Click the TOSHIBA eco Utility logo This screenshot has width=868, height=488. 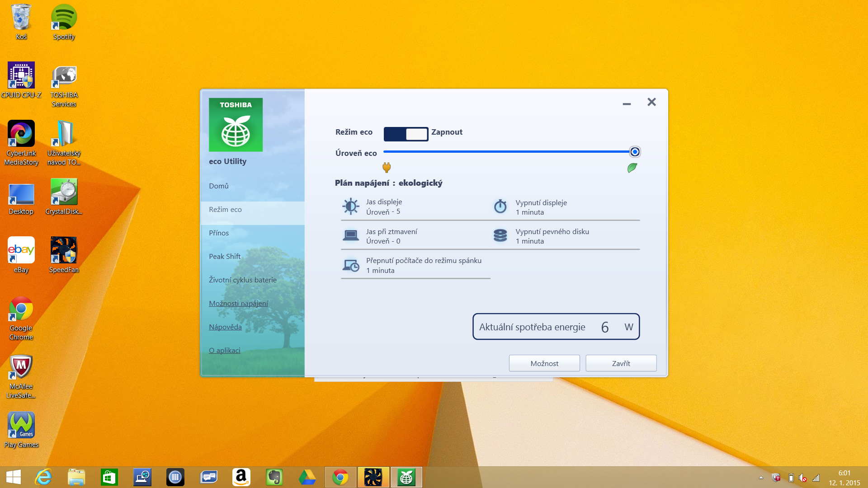(x=236, y=125)
